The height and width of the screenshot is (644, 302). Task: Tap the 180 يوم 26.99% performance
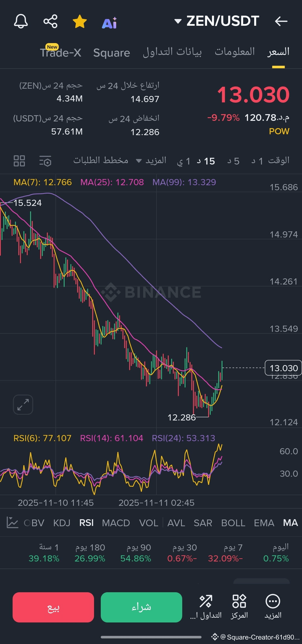coord(90,553)
